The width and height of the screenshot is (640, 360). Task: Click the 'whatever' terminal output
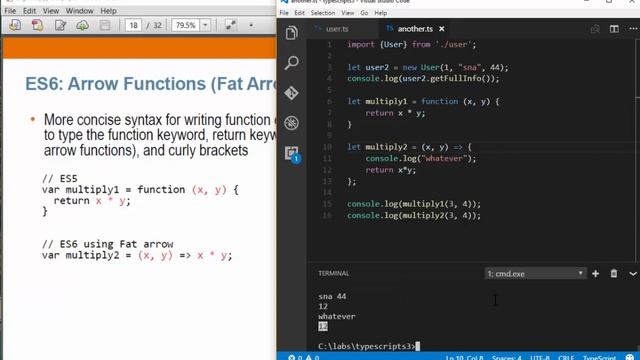(337, 316)
